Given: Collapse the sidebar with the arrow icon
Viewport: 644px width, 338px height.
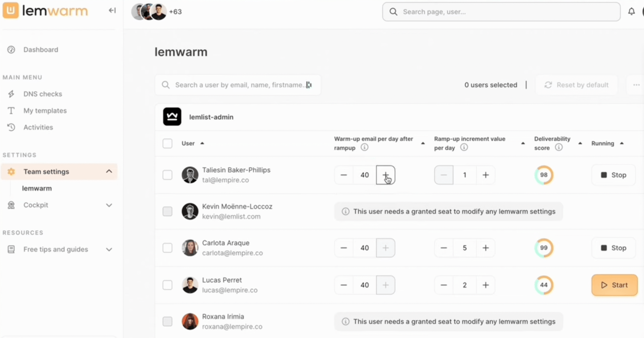Looking at the screenshot, I should click(x=112, y=11).
